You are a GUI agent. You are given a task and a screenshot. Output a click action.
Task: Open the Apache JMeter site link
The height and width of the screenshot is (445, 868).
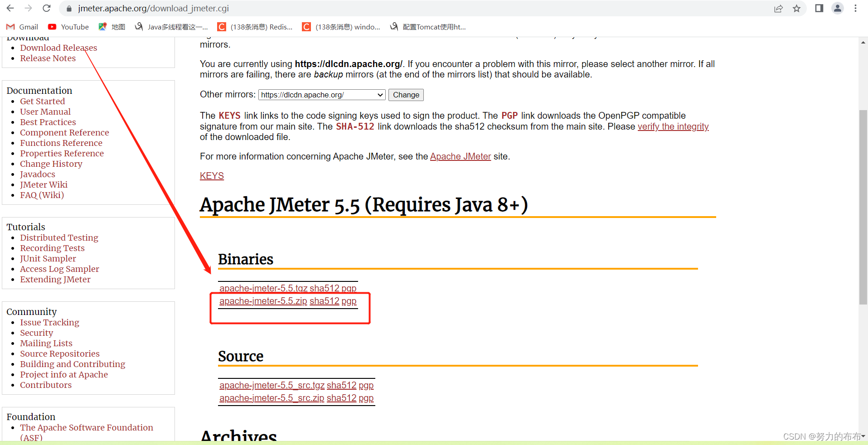(x=461, y=156)
